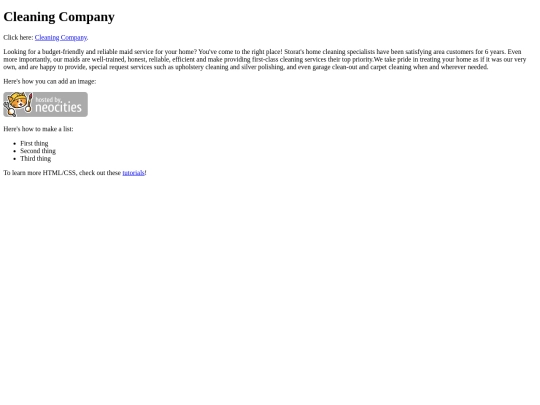The height and width of the screenshot is (405, 540).
Task: Click the hosted by neocities badge image
Action: 45,104
